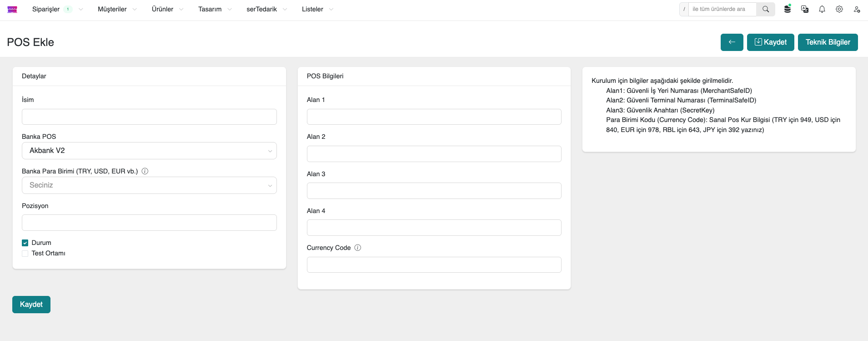This screenshot has height=341, width=868.
Task: Enable the Test Ortamı checkbox
Action: [x=25, y=253]
